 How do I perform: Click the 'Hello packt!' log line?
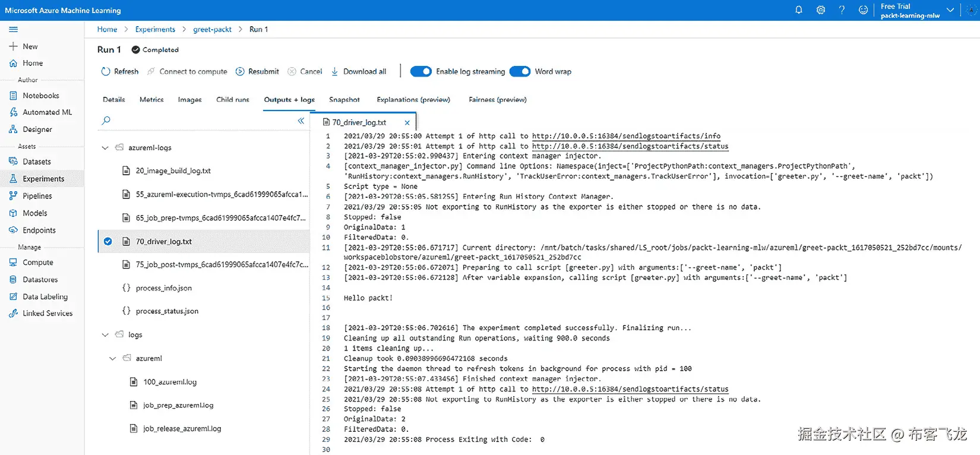tap(368, 298)
